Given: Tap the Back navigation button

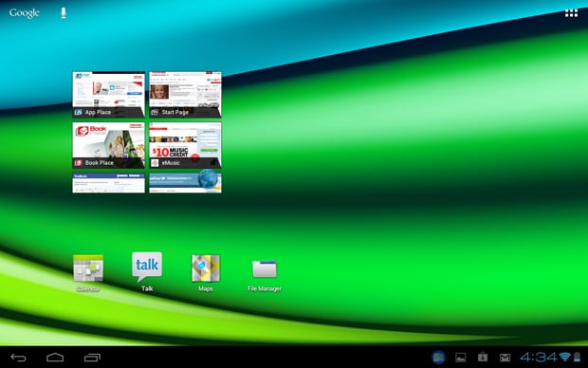Looking at the screenshot, I should 18,358.
